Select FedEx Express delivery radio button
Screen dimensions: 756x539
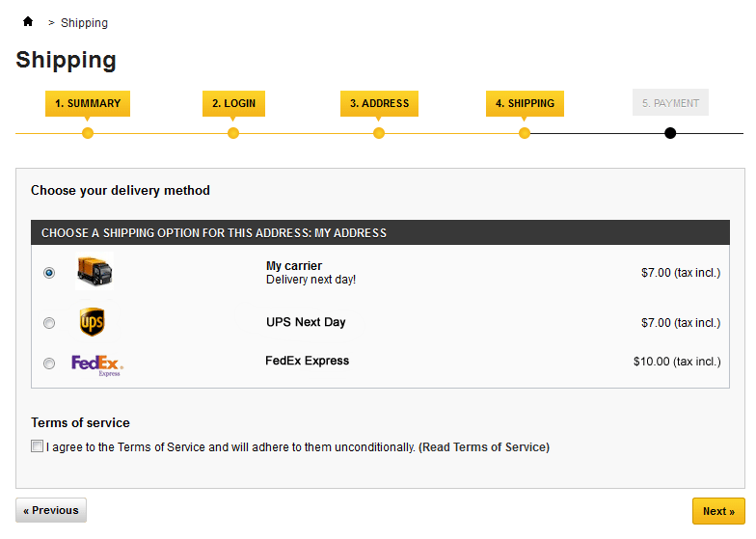tap(49, 364)
